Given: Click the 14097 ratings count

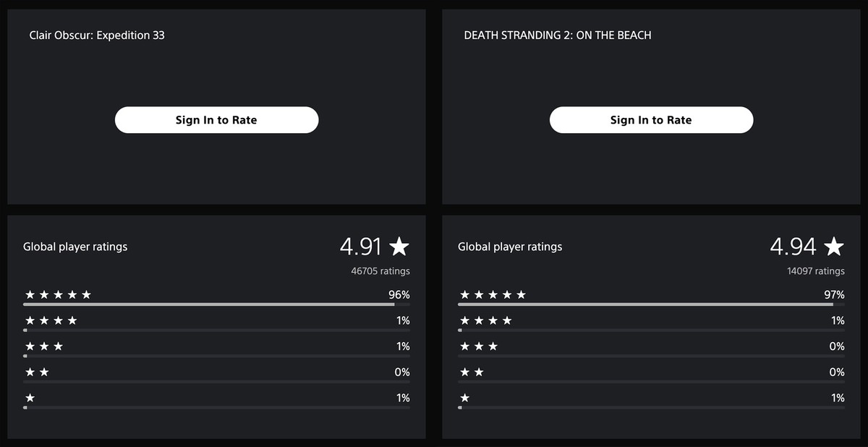Looking at the screenshot, I should tap(815, 271).
